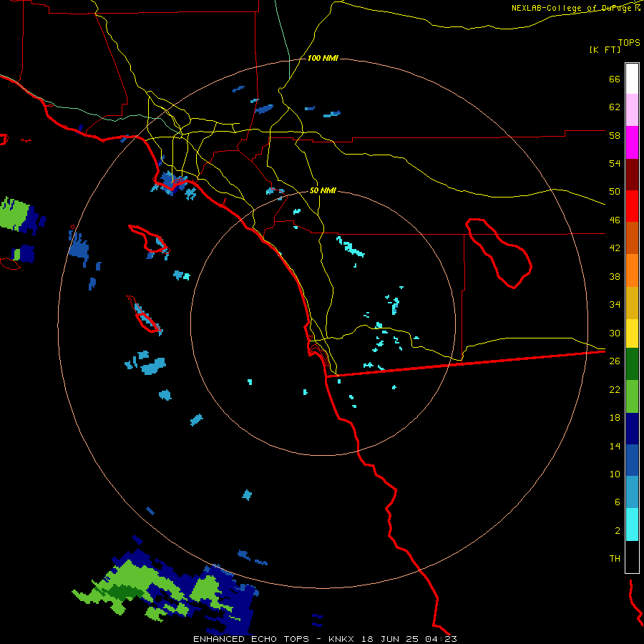Image resolution: width=644 pixels, height=644 pixels.
Task: Select the "ENHANCED ECHO TOPS - KNKX" caption
Action: (273, 639)
